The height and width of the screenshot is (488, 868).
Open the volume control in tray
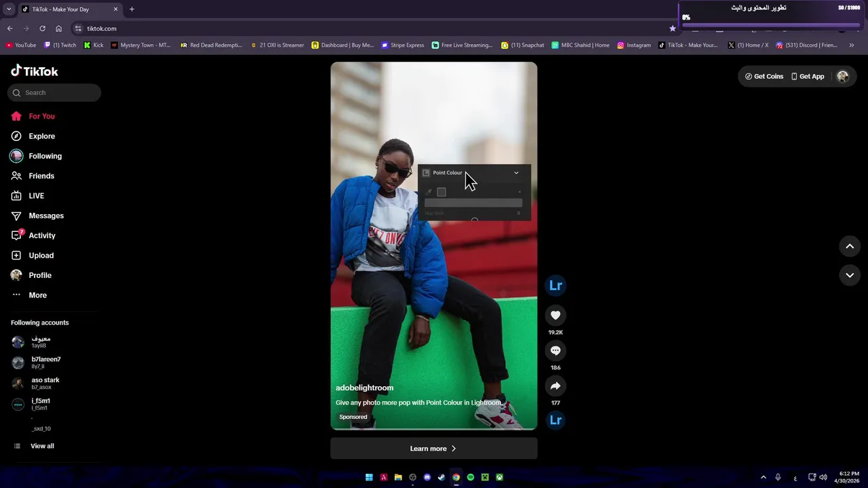823,477
